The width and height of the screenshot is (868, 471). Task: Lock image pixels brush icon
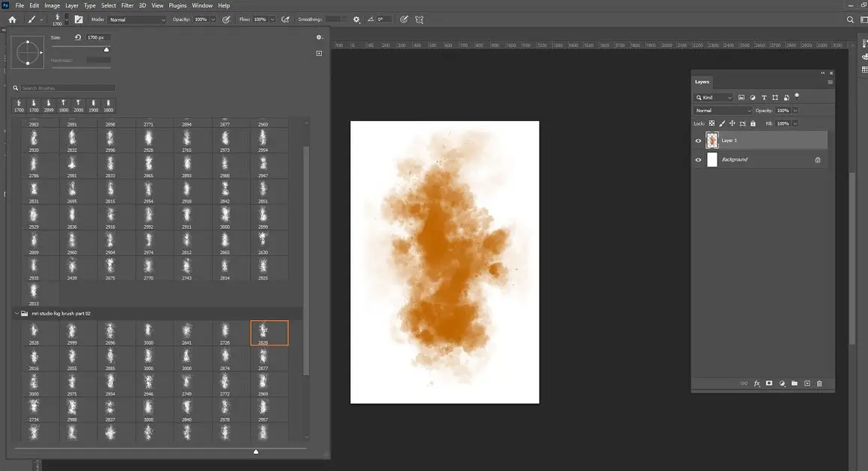722,123
